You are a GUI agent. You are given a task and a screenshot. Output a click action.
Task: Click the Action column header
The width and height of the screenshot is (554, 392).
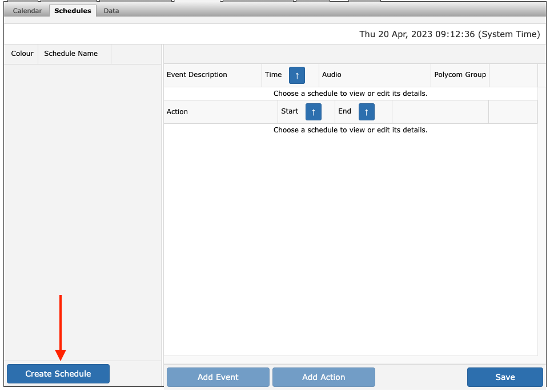coord(177,112)
